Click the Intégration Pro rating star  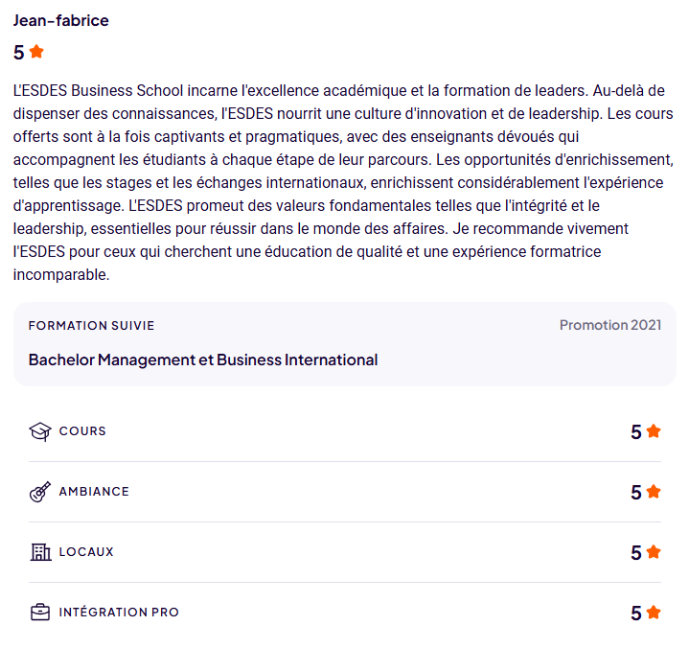pyautogui.click(x=654, y=612)
